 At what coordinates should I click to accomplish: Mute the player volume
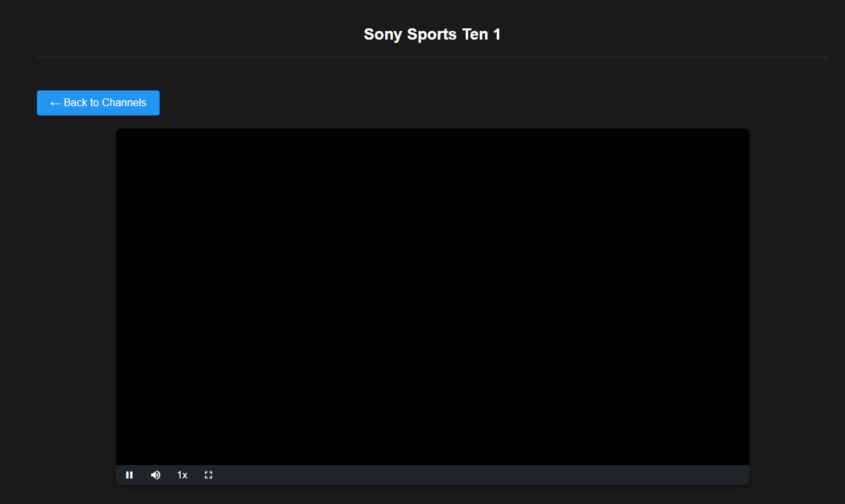pyautogui.click(x=156, y=475)
